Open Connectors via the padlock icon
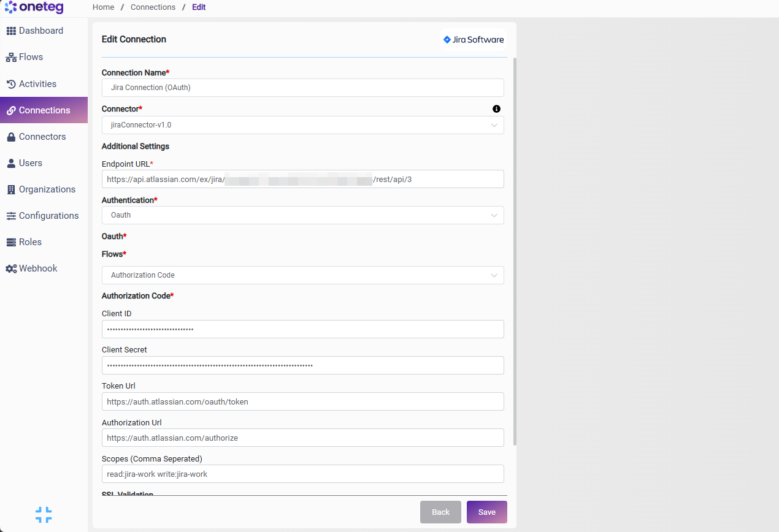Image resolution: width=779 pixels, height=532 pixels. click(11, 137)
